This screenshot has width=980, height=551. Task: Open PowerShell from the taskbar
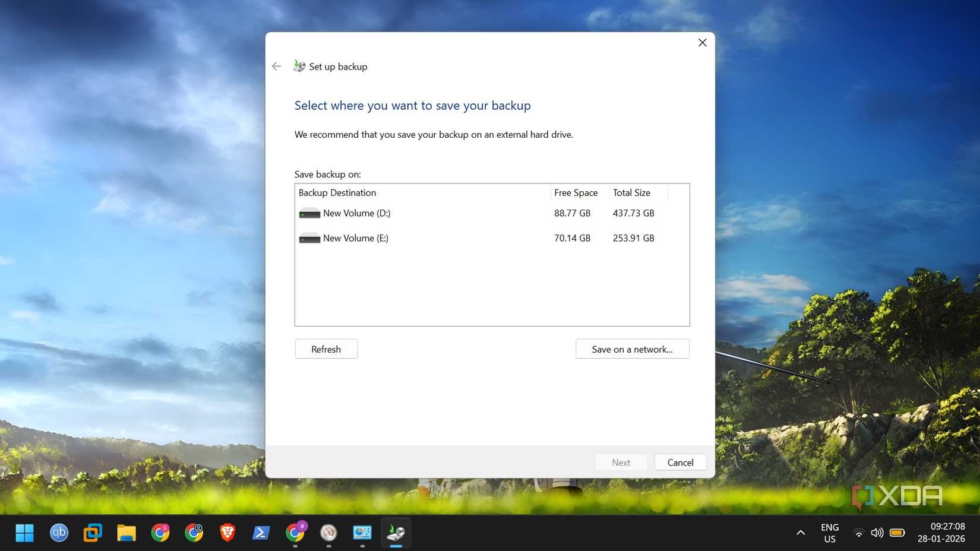(x=261, y=533)
